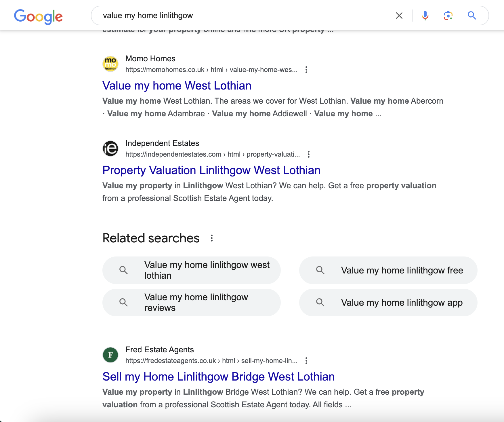
Task: Select "Value my home linlithgow app" suggestion
Action: (x=388, y=303)
